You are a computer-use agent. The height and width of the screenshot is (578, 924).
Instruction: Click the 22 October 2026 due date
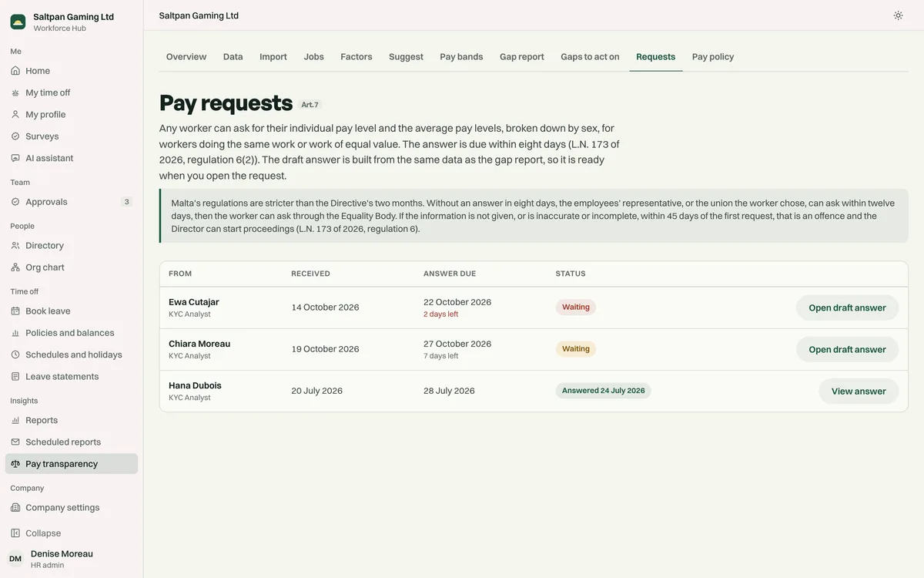point(457,302)
